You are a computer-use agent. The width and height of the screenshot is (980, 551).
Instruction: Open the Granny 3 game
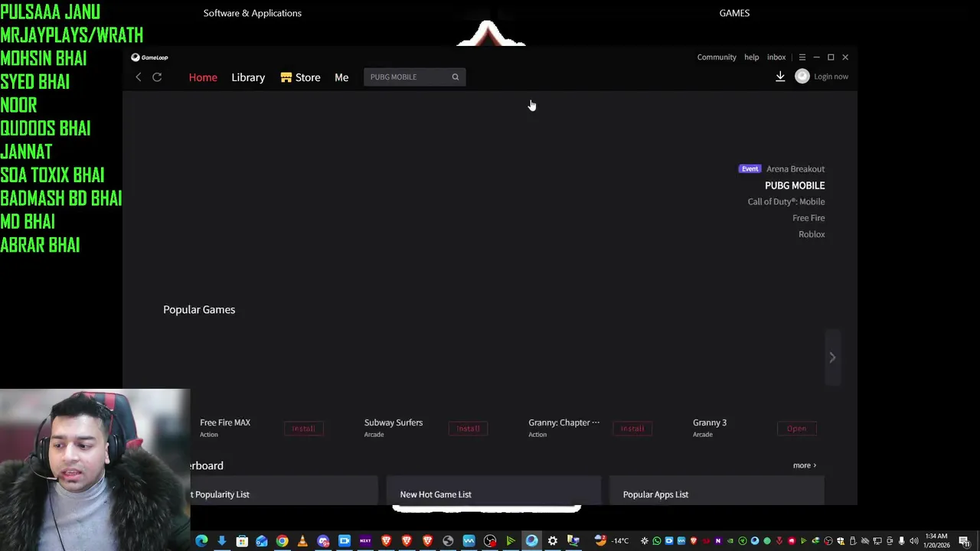(x=796, y=429)
